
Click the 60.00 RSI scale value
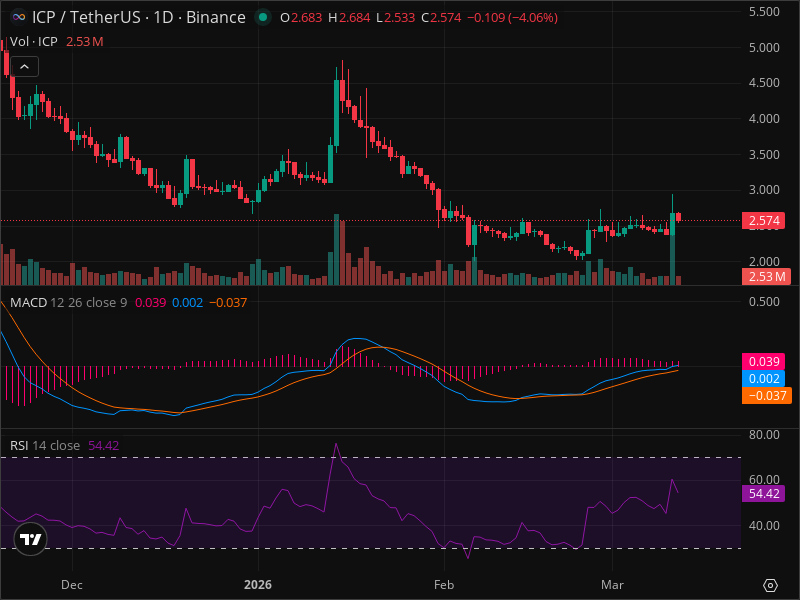764,480
